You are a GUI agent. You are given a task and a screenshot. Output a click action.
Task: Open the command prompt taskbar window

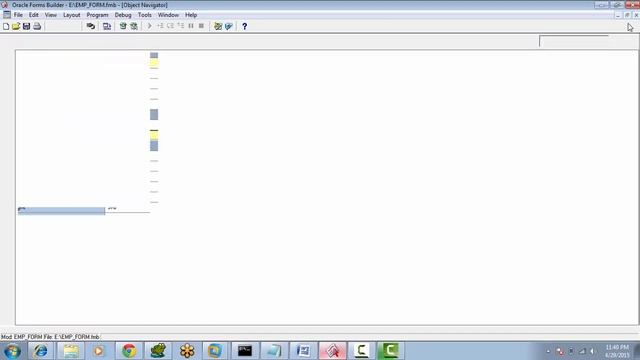tap(245, 351)
